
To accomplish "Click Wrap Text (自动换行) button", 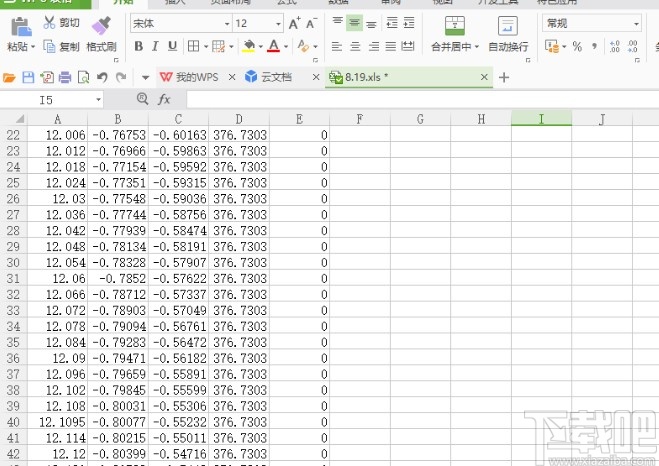I will (x=508, y=34).
